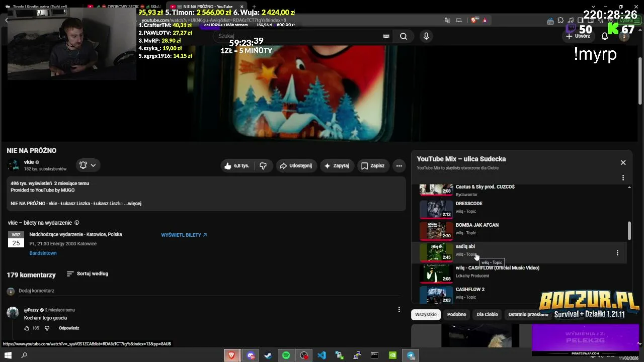The height and width of the screenshot is (362, 644).
Task: Open the vkie channel avatar
Action: point(13,165)
